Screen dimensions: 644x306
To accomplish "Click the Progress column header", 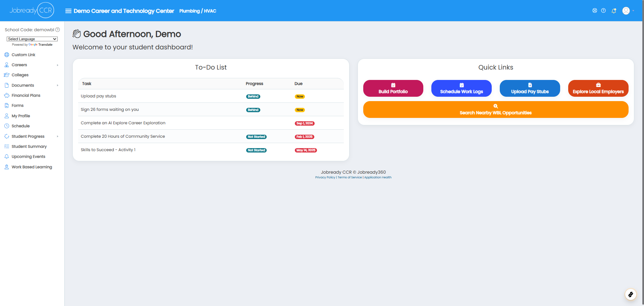I will click(x=255, y=84).
